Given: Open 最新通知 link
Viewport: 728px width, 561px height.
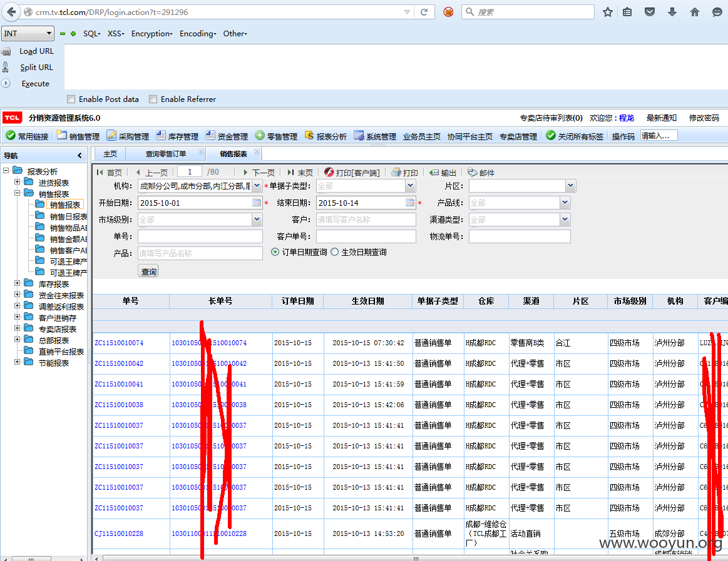Looking at the screenshot, I should click(662, 118).
